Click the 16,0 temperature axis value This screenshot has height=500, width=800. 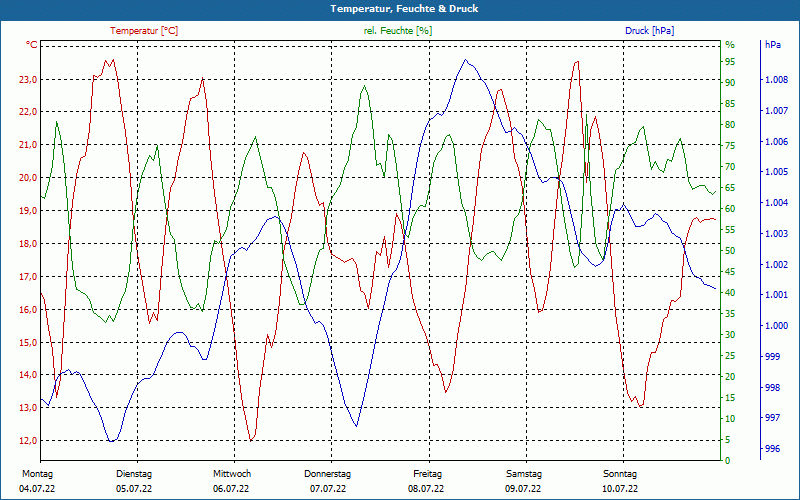click(28, 309)
